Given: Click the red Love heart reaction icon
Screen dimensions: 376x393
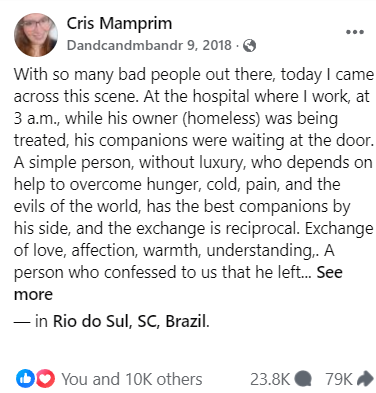Looking at the screenshot, I should [x=45, y=379].
